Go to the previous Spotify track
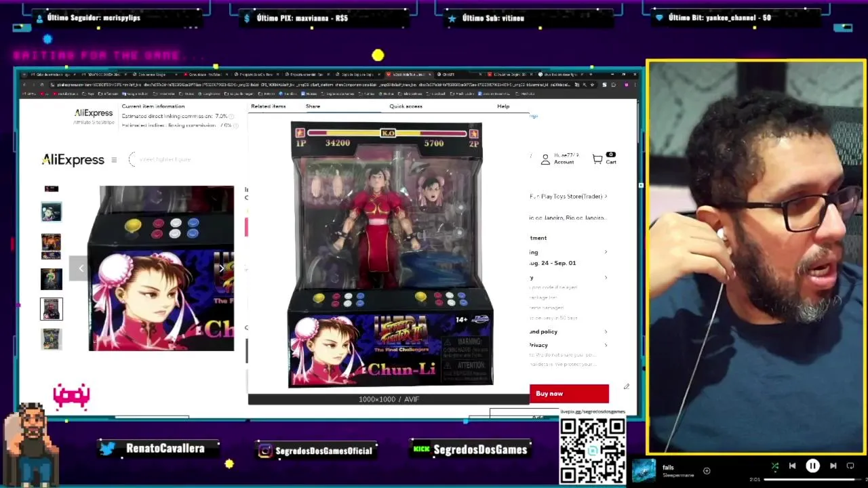Viewport: 868px width, 488px height. (792, 466)
